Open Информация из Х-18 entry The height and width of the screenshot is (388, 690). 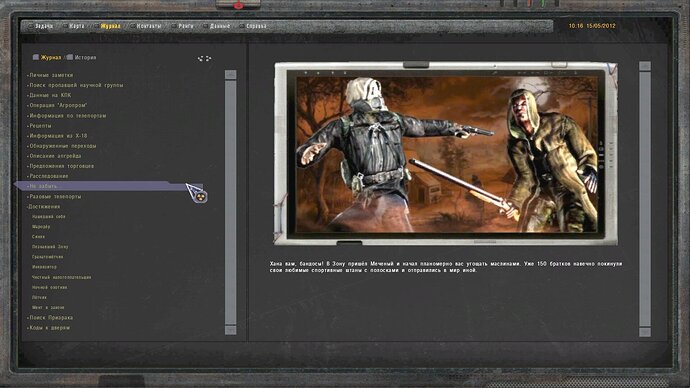tap(57, 136)
